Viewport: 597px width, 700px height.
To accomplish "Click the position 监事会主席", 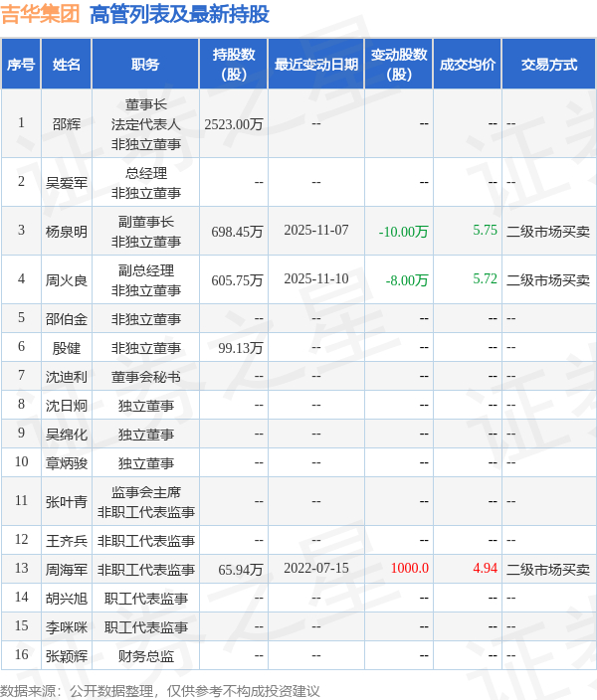I will (145, 492).
